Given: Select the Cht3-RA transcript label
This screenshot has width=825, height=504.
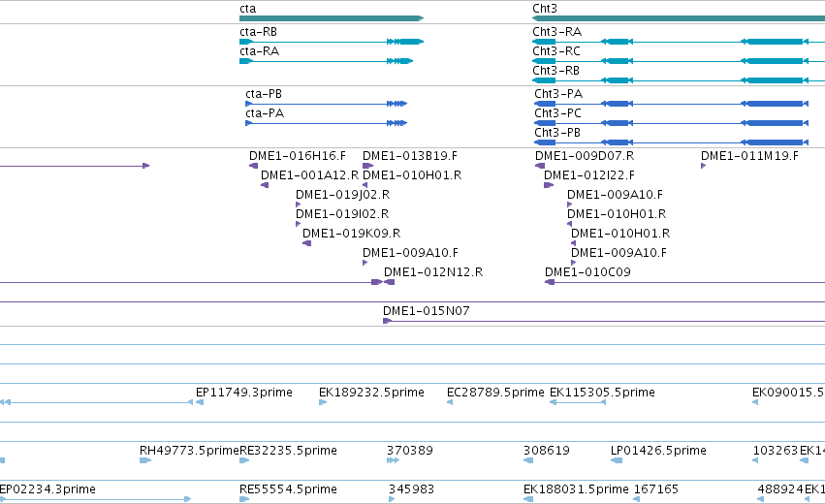Looking at the screenshot, I should point(557,32).
